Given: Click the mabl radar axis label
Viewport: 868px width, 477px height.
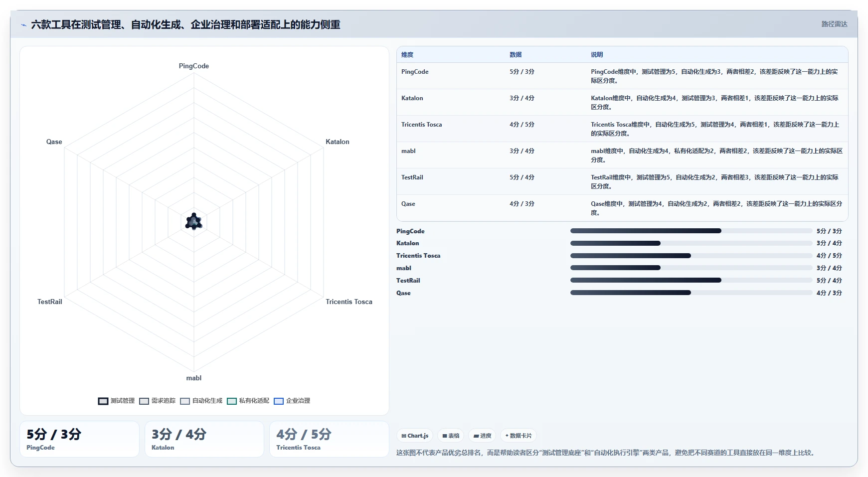Looking at the screenshot, I should tap(194, 378).
